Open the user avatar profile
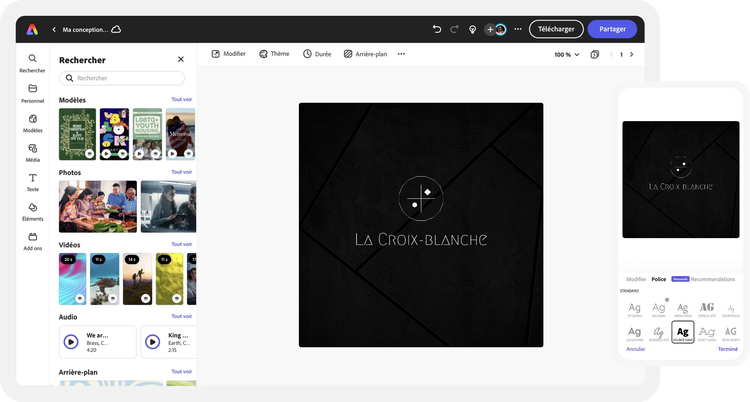Viewport: 750px width, 402px height. (x=500, y=30)
